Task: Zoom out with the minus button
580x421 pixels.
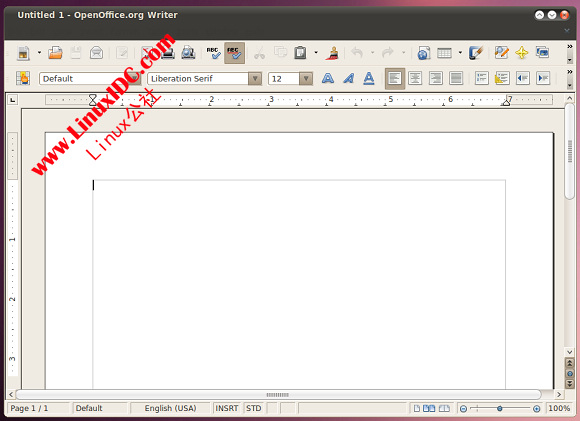Action: (x=463, y=408)
